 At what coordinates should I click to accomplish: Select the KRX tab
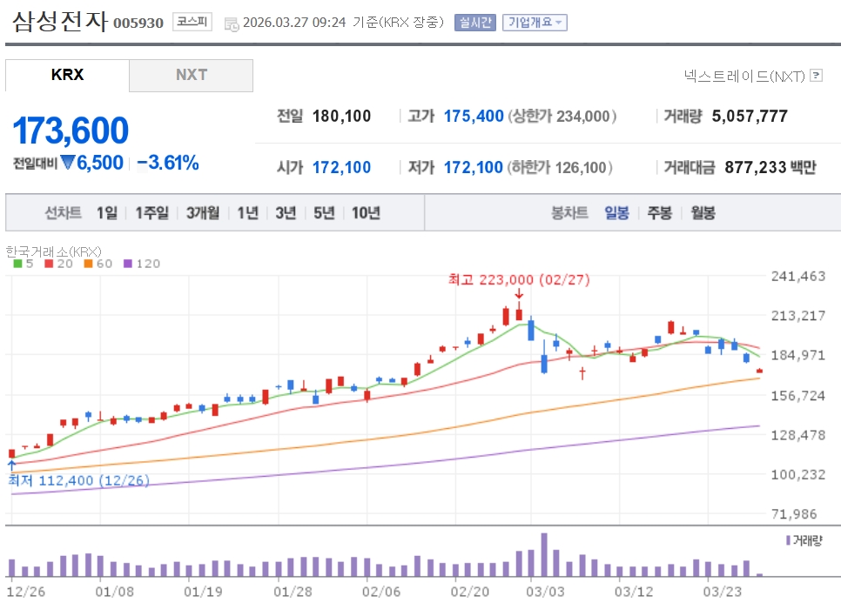pyautogui.click(x=67, y=75)
